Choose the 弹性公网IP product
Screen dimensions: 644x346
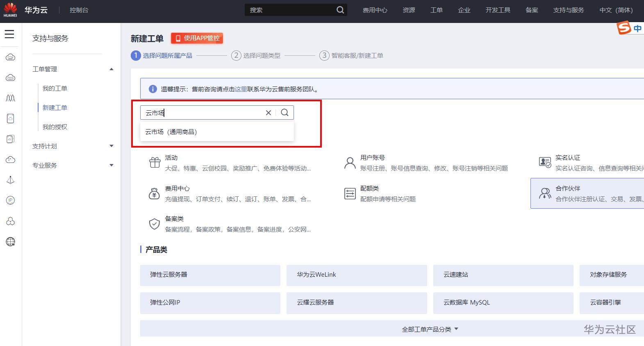pos(210,303)
